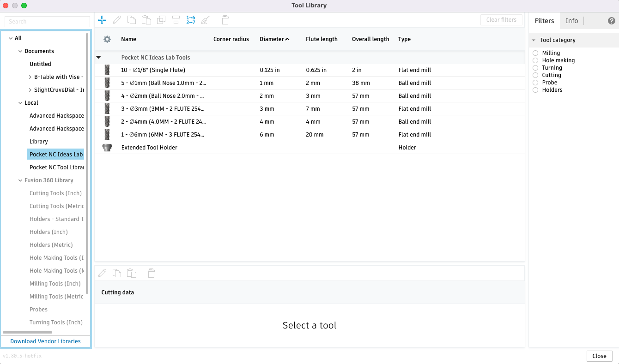Screen dimensions: 619x364
Task: Select Pocket NC Ideas Lab library
Action: coord(55,155)
